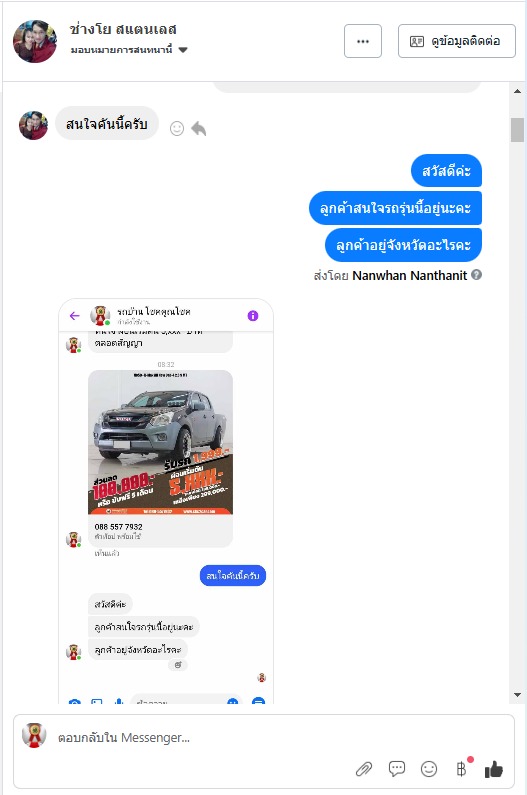
Task: Open the emoji picker in reply box
Action: point(429,769)
